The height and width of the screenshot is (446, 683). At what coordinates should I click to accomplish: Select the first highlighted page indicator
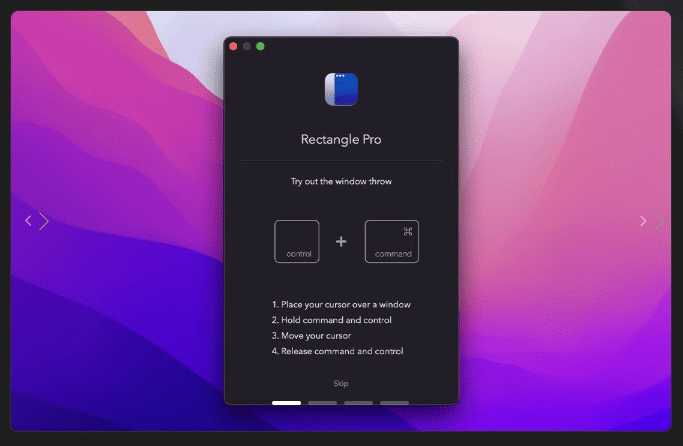pyautogui.click(x=286, y=403)
